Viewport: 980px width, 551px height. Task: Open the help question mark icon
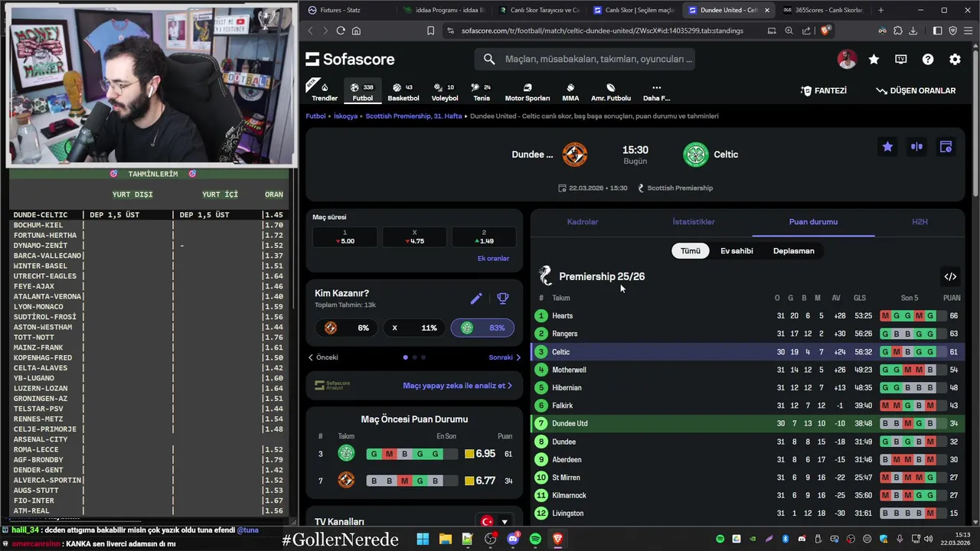tap(928, 59)
